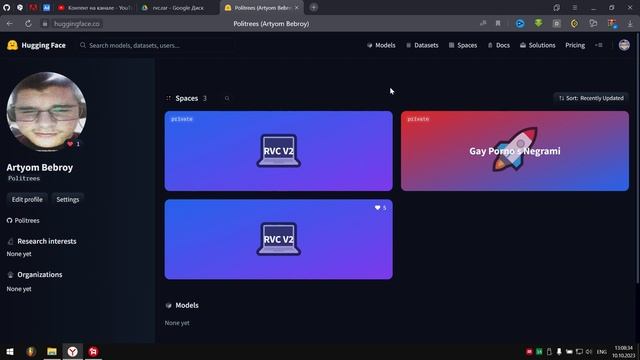The height and width of the screenshot is (360, 640).
Task: Open File Explorer from the taskbar
Action: pos(51,351)
